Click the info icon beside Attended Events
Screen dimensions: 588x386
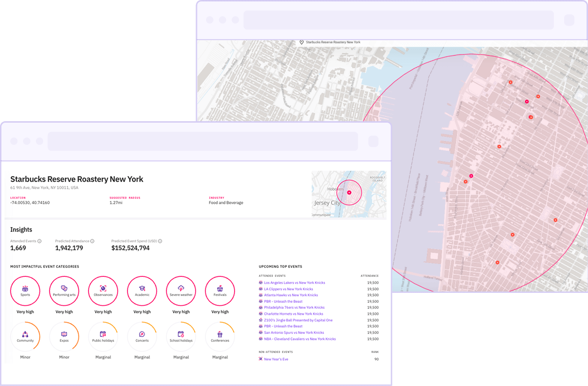tap(39, 241)
